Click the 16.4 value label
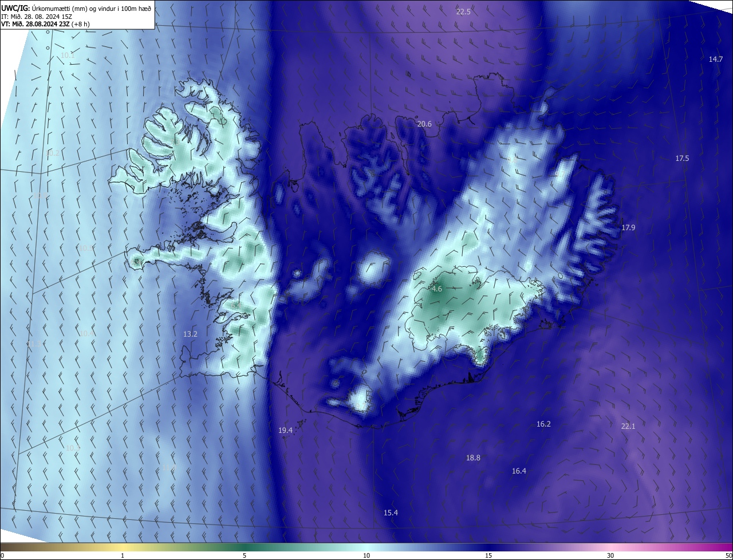 pyautogui.click(x=519, y=471)
